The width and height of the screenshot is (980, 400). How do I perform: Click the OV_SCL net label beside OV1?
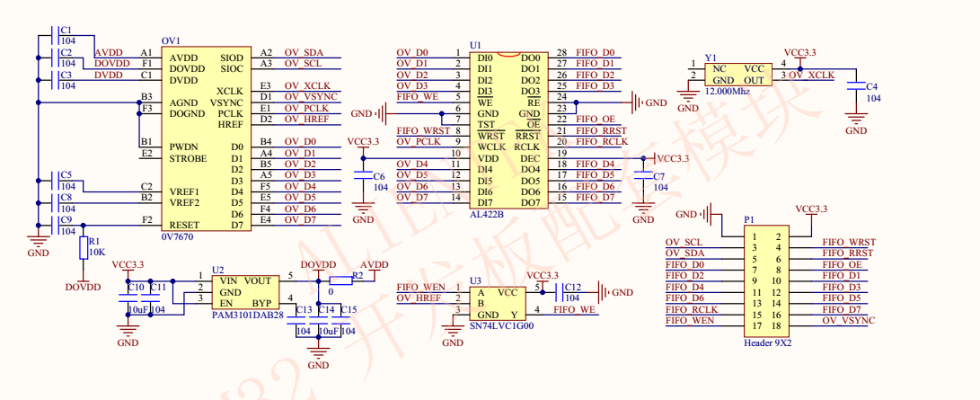[303, 63]
